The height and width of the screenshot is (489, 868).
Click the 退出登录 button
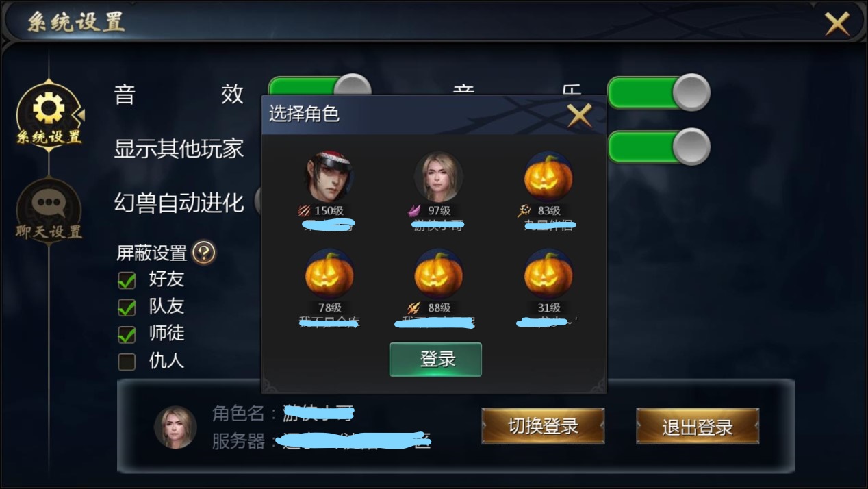point(698,426)
